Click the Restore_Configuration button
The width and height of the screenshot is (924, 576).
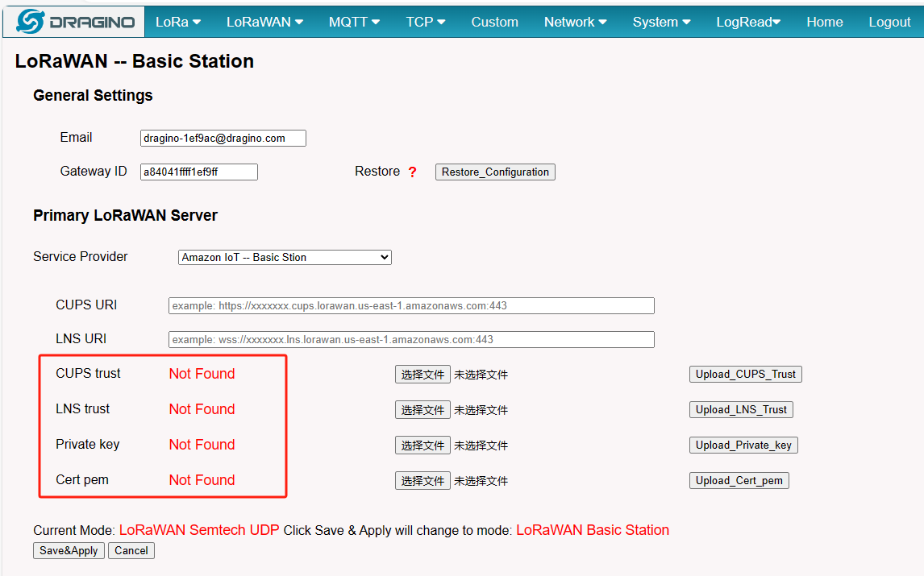click(495, 172)
